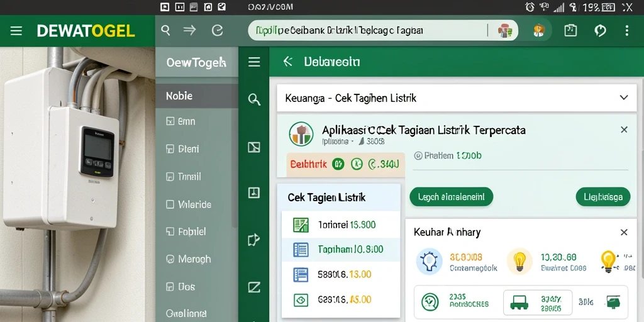Click the blue bulb icon beside 30.80i09
The width and height of the screenshot is (644, 322).
click(429, 261)
